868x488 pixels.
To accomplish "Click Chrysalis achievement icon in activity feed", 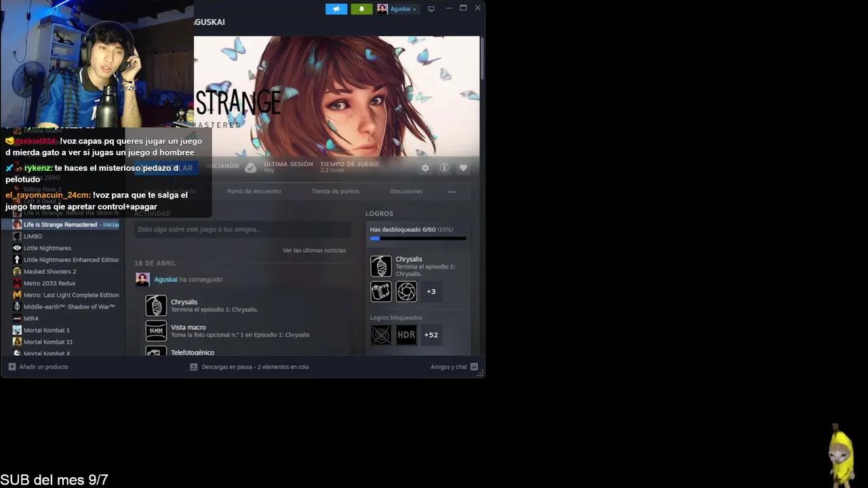I will point(156,306).
